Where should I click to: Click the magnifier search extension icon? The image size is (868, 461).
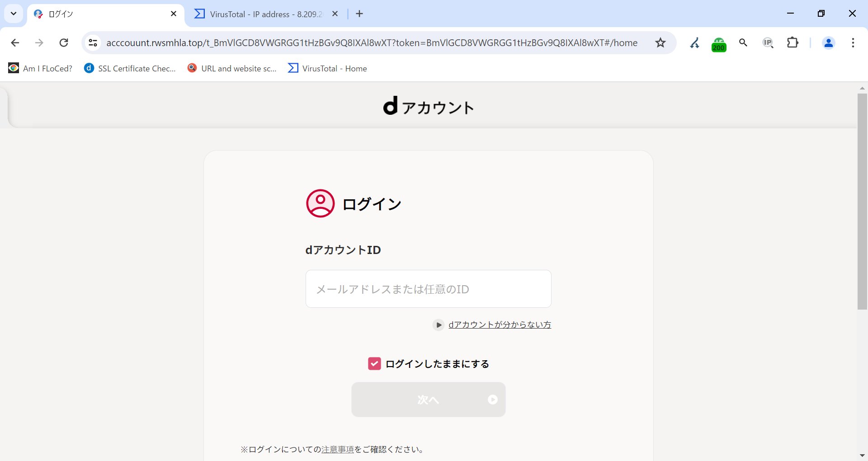[x=743, y=43]
